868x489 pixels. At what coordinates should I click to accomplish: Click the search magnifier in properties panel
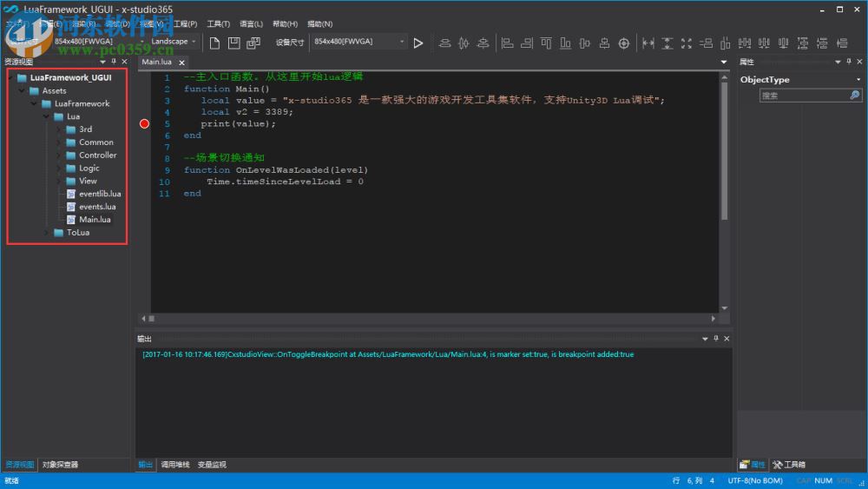[x=854, y=96]
